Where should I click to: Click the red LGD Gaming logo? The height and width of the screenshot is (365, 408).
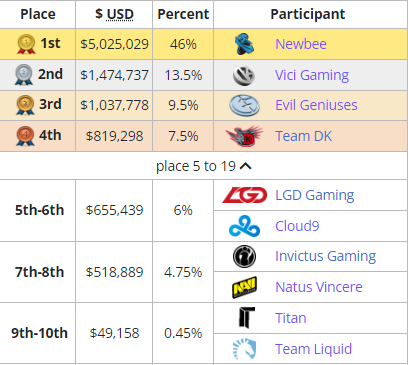pyautogui.click(x=244, y=195)
